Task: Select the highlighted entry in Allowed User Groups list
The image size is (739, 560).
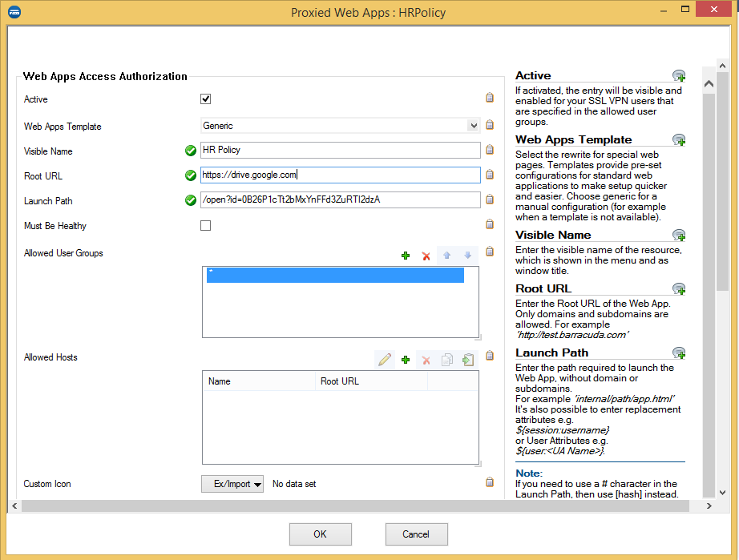Action: [335, 275]
